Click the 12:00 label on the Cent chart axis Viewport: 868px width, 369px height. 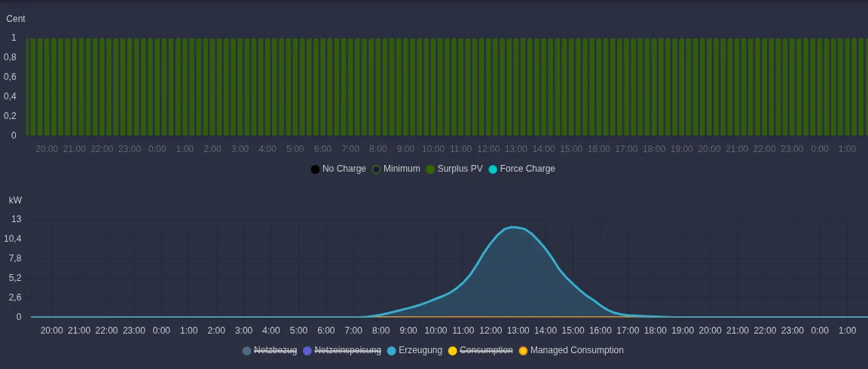(488, 149)
